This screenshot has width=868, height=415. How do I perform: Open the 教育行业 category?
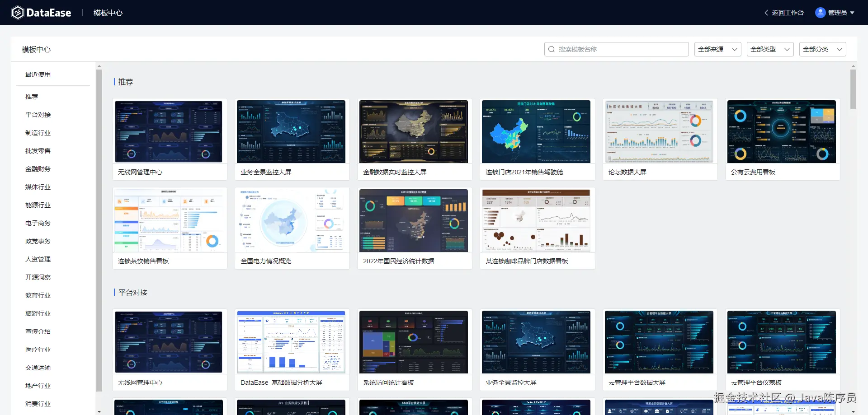[38, 295]
